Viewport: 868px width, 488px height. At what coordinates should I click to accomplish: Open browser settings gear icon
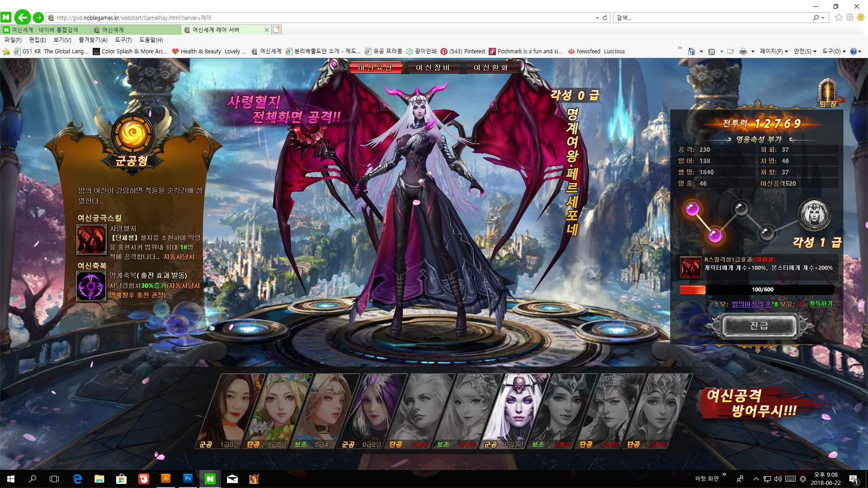pyautogui.click(x=850, y=17)
